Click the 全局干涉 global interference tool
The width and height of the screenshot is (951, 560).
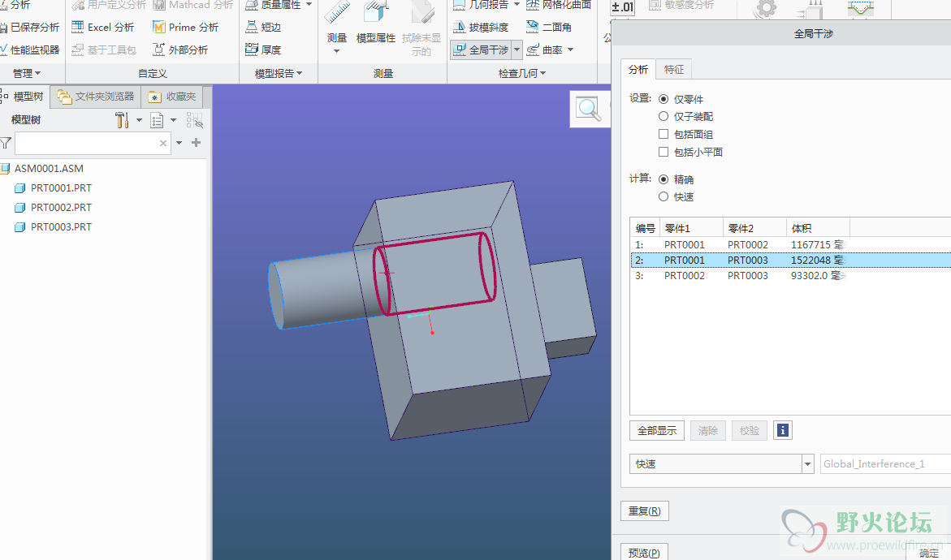481,50
